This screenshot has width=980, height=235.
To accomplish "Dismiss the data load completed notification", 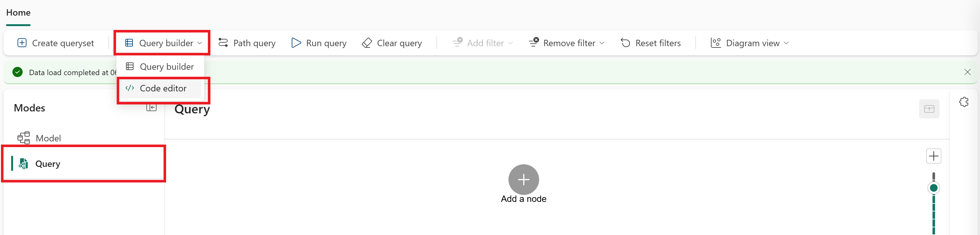I will 968,72.
